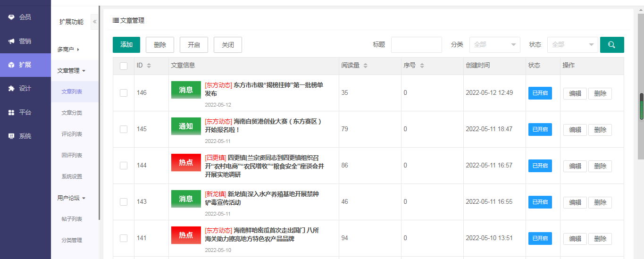Check the box for article ID 146
Image resolution: width=644 pixels, height=259 pixels.
tap(124, 93)
